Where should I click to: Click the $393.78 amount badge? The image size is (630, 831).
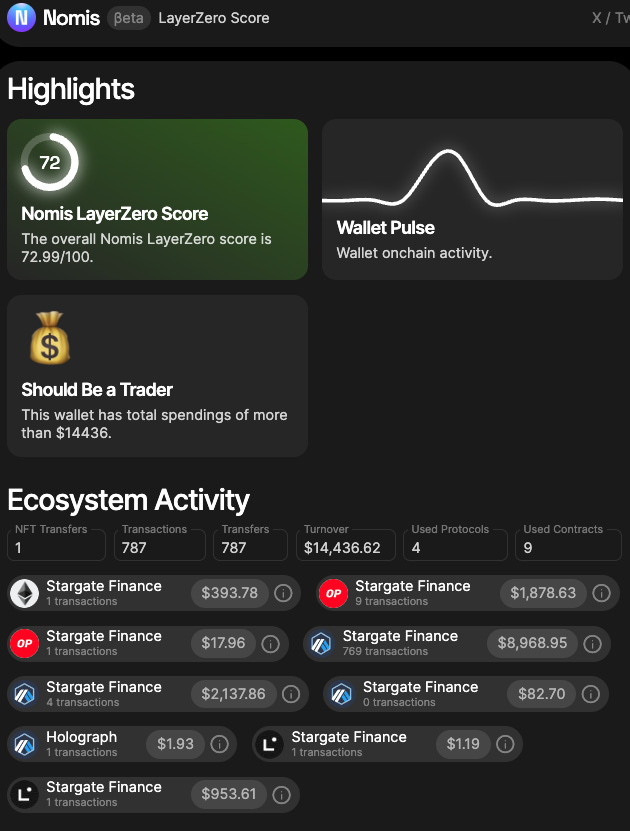click(x=229, y=593)
